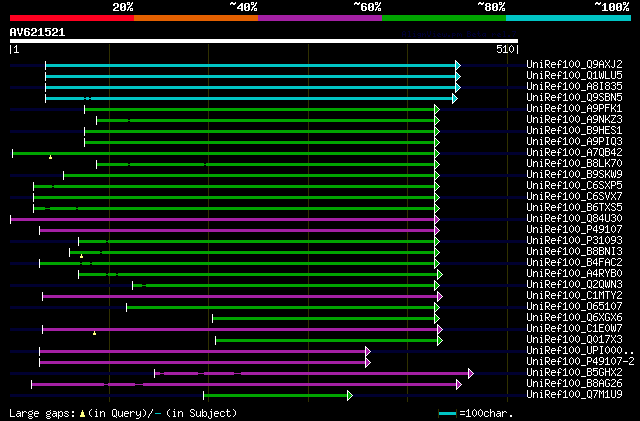Image resolution: width=640 pixels, height=421 pixels.
Task: Click the purple alignment bar for P49107
Action: pyautogui.click(x=237, y=231)
